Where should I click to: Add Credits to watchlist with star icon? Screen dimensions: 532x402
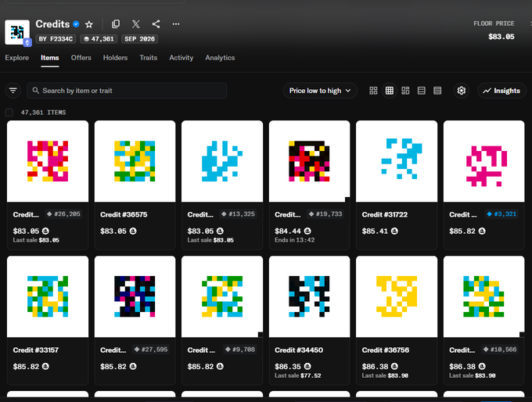89,24
